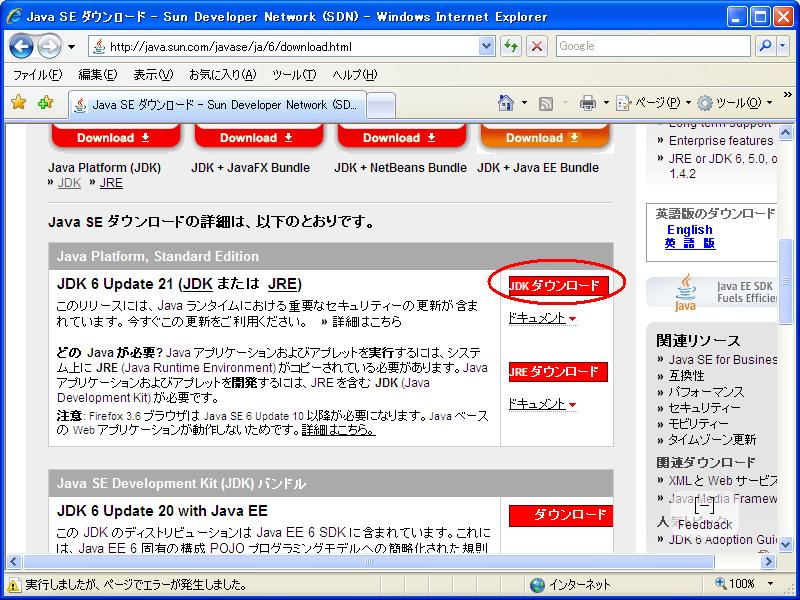This screenshot has height=600, width=800.
Task: Open a new blank tab
Action: pos(381,106)
